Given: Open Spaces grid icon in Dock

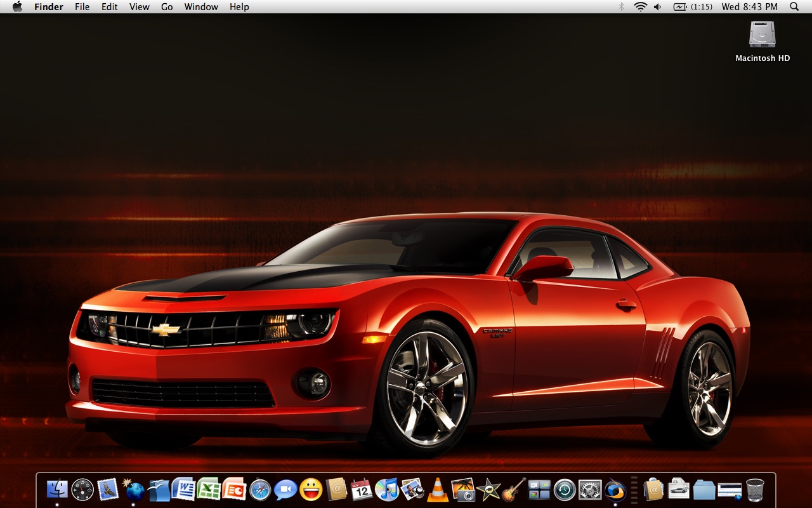Looking at the screenshot, I should 539,490.
